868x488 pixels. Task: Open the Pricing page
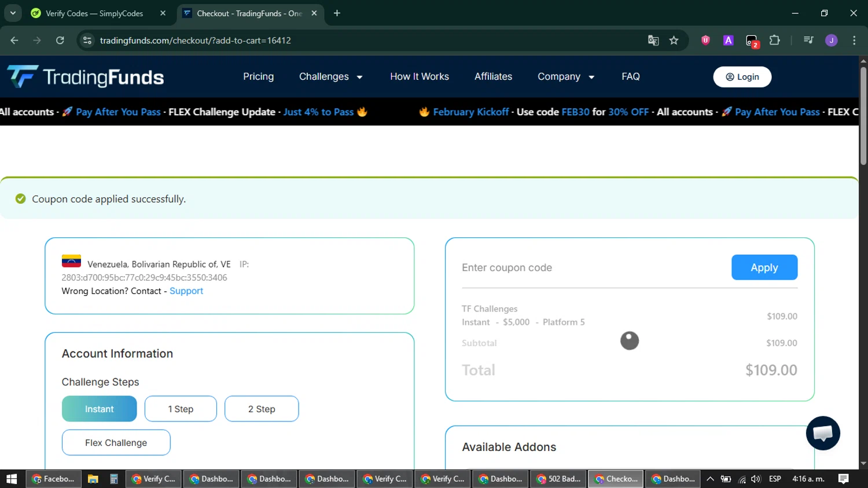point(258,76)
